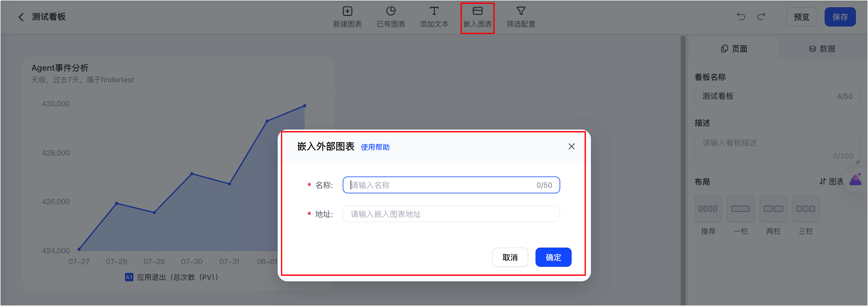Undo the last action
Image resolution: width=868 pixels, height=306 pixels.
(741, 17)
